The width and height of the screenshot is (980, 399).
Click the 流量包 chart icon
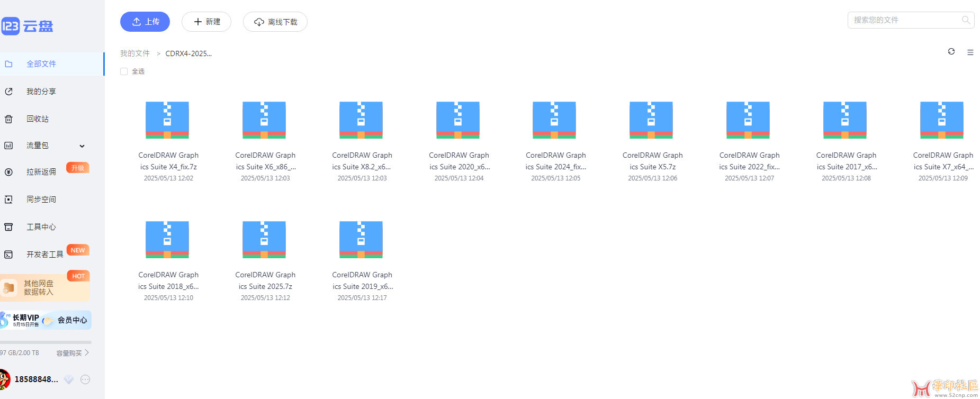pyautogui.click(x=8, y=146)
